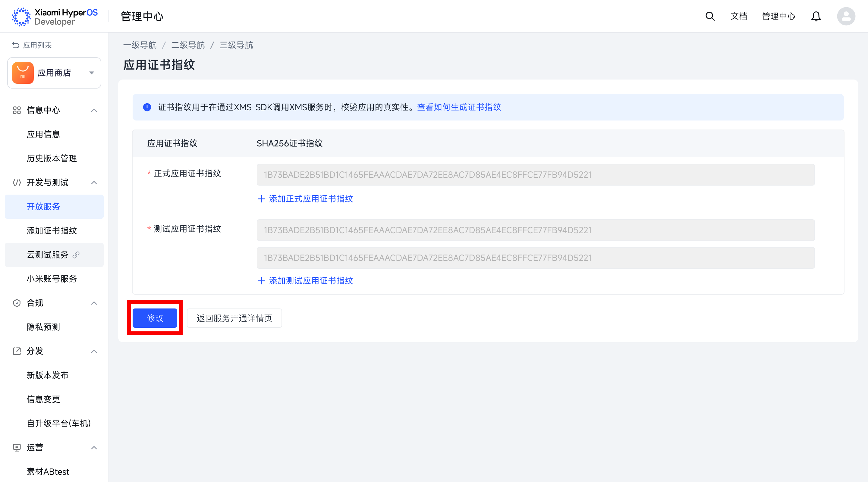Collapse the 合规 sidebar group

click(94, 303)
